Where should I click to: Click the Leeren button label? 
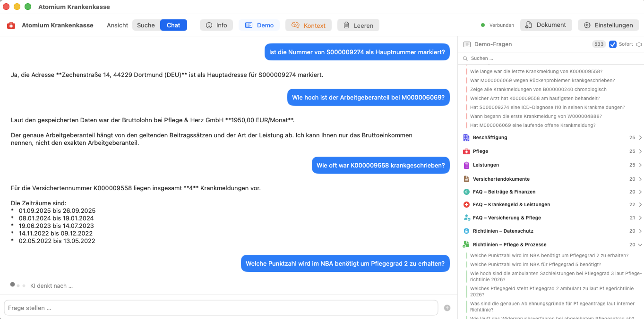pos(364,25)
